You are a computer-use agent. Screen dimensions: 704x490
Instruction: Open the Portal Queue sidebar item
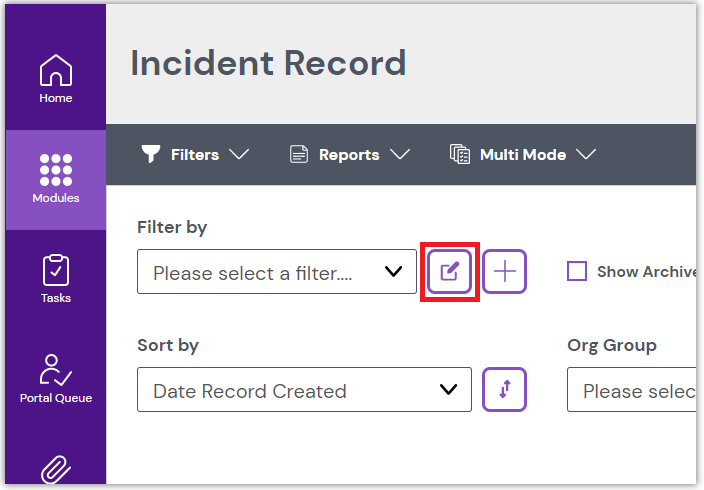(x=56, y=378)
